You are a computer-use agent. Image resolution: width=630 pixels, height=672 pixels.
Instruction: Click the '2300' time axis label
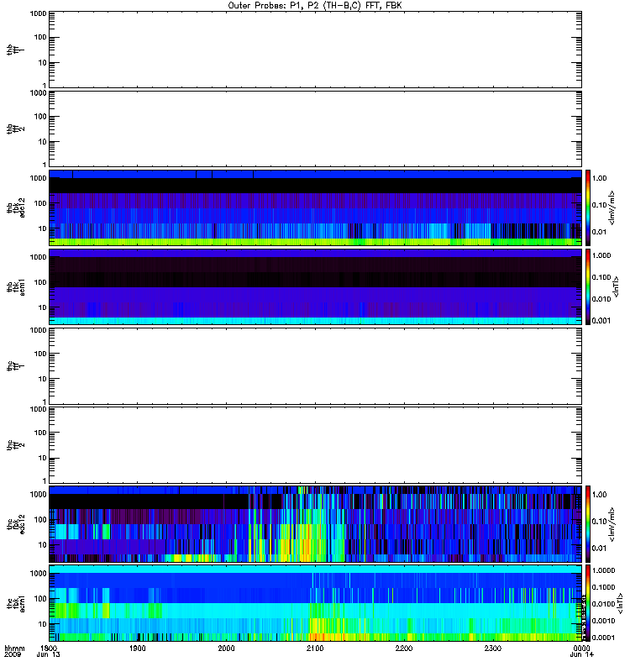pyautogui.click(x=493, y=648)
